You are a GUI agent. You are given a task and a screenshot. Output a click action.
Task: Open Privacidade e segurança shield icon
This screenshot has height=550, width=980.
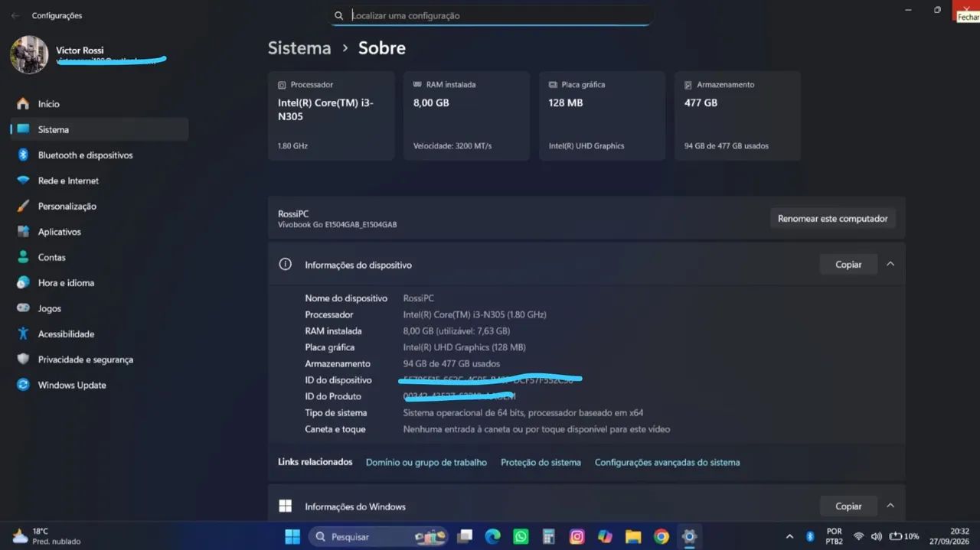(x=23, y=360)
